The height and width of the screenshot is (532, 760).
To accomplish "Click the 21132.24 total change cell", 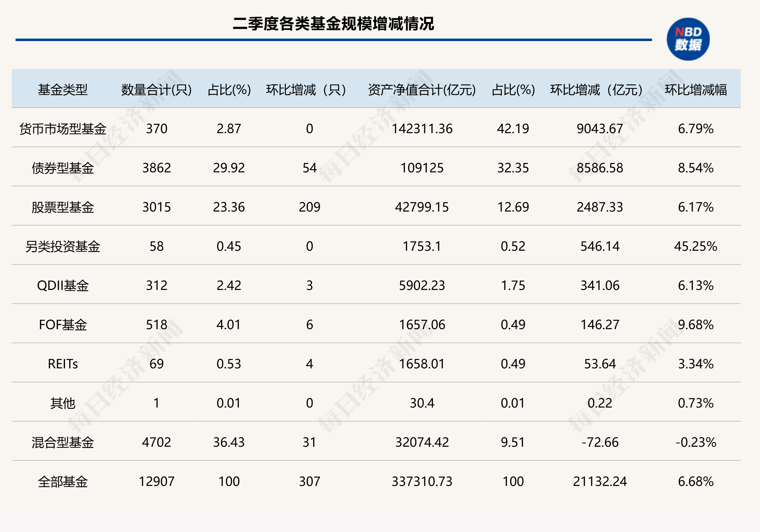I will [x=600, y=481].
